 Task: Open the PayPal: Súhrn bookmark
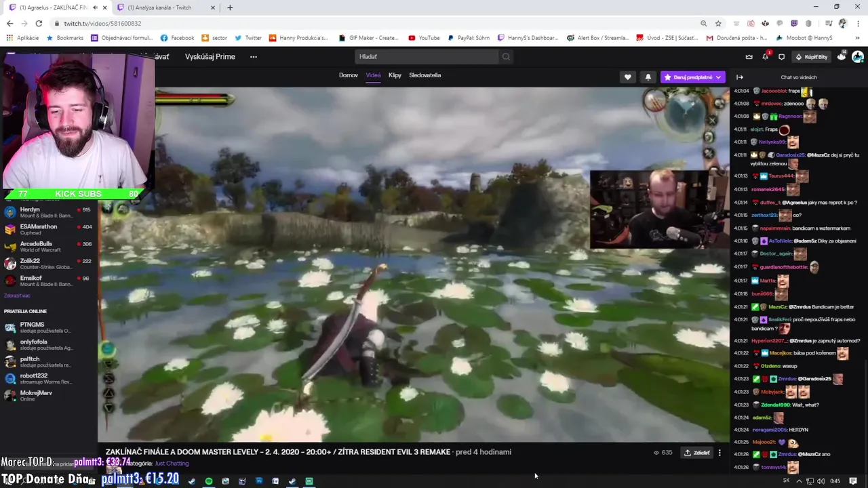[x=468, y=38]
